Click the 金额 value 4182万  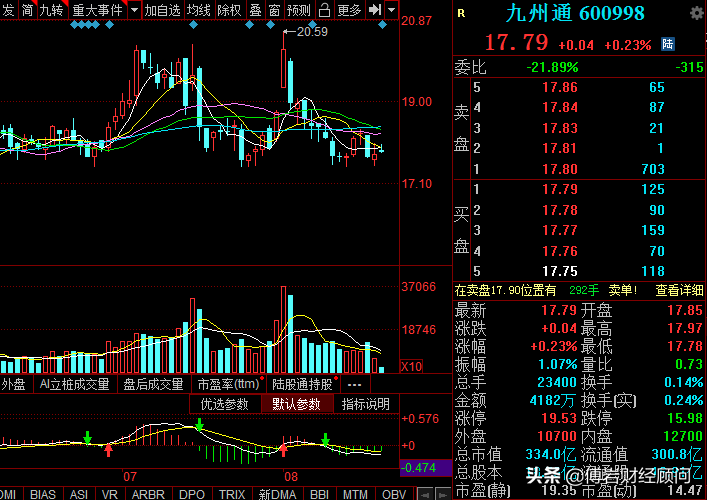pos(553,400)
